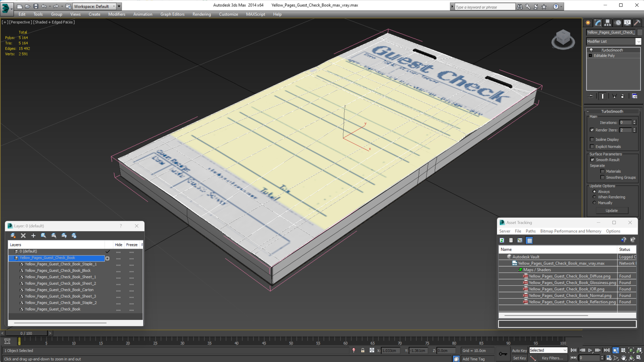
Task: Open the Motion command panel tab
Action: (x=618, y=23)
